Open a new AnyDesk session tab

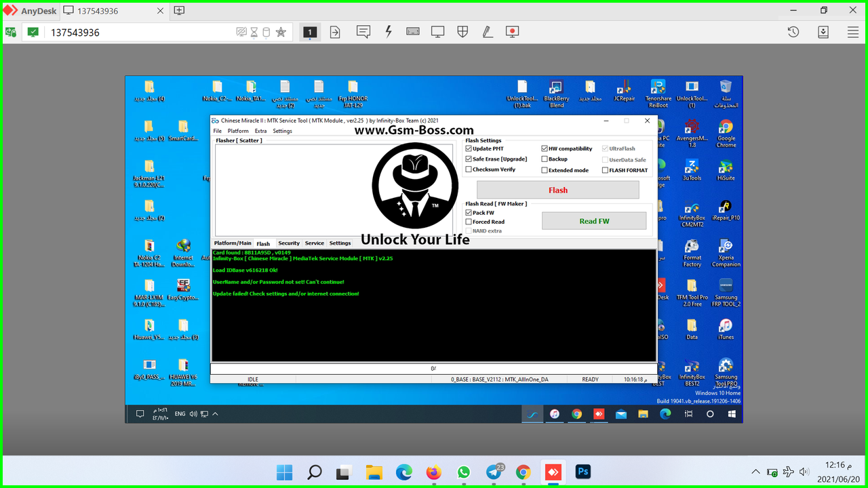tap(179, 11)
